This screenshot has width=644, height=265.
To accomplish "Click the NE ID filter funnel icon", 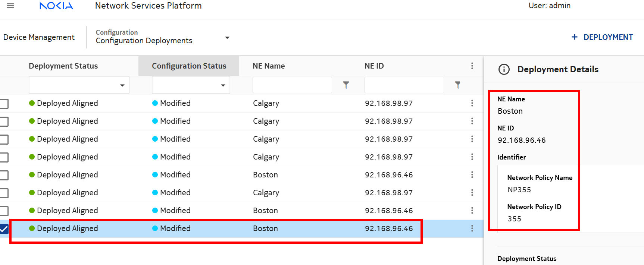I will [457, 85].
